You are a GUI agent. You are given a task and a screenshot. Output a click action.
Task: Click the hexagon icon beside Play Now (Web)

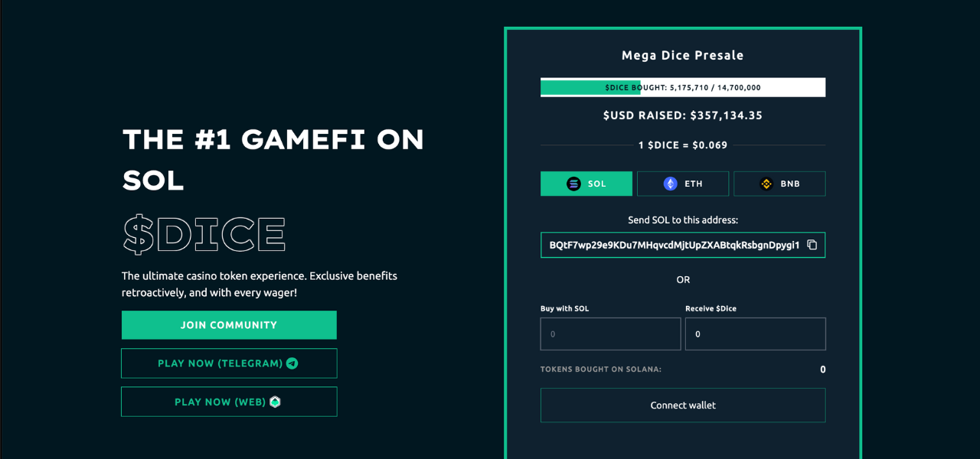coord(275,402)
